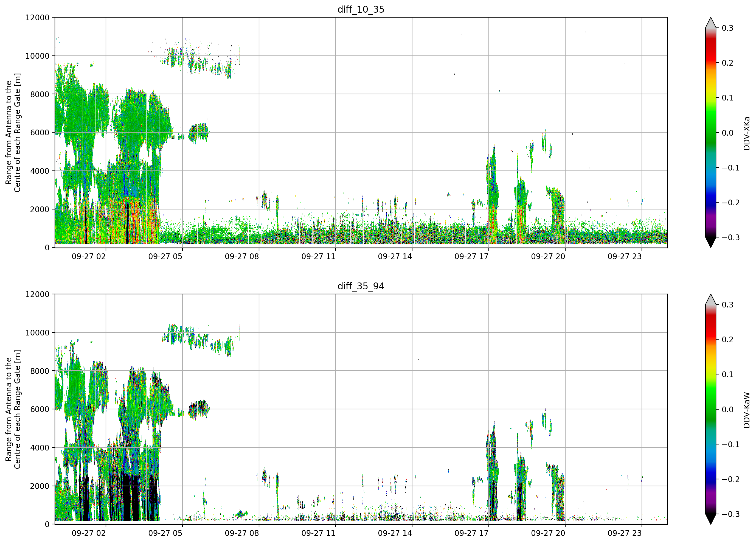Click the 6000 tick on diff_35_94 y-axis

[x=40, y=409]
